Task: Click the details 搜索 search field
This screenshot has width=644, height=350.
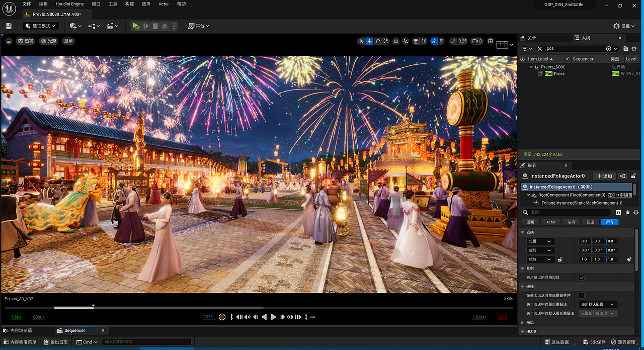Action: 566,213
